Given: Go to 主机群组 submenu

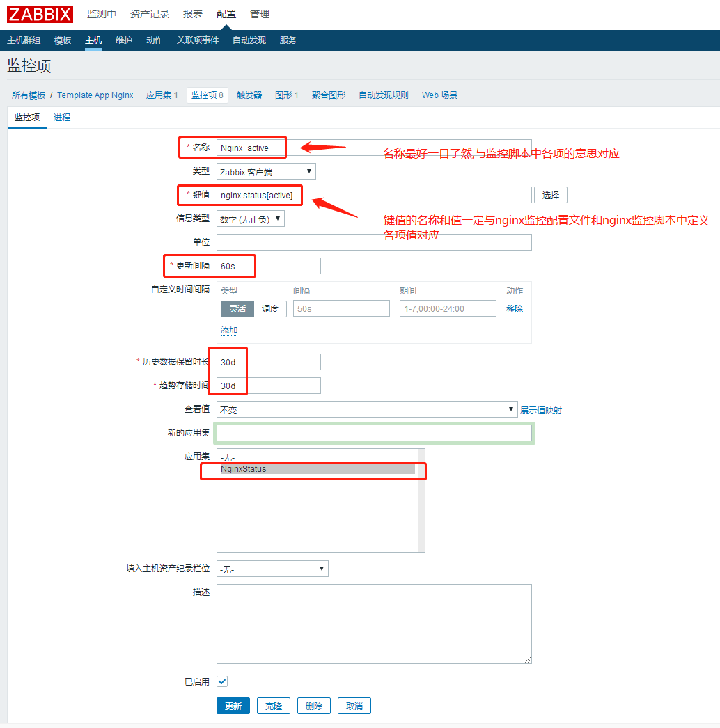Looking at the screenshot, I should 24,40.
